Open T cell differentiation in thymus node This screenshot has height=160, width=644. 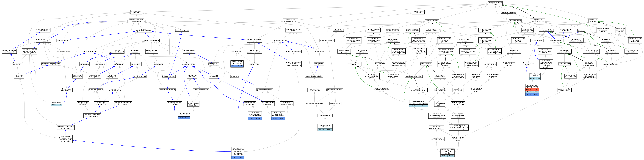tap(325, 126)
